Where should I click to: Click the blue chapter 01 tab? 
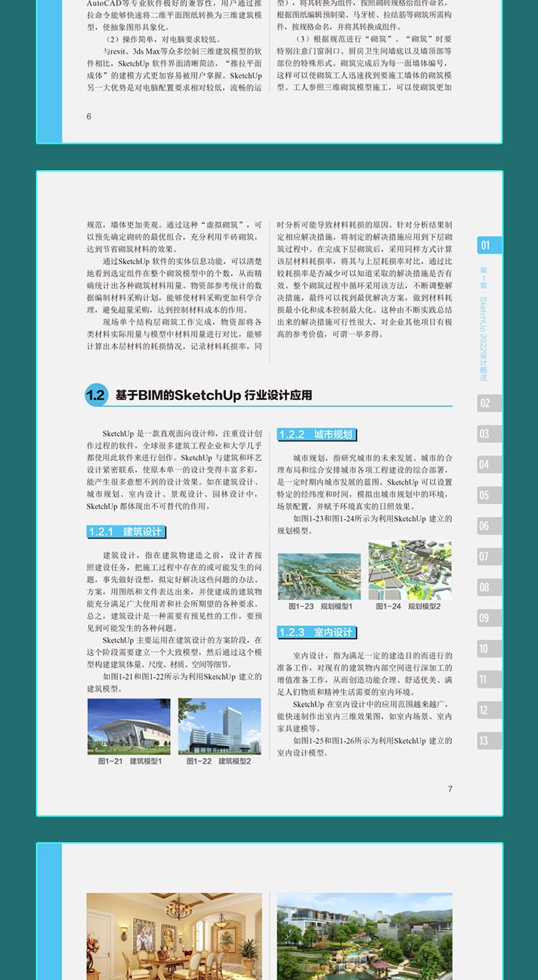[x=489, y=246]
